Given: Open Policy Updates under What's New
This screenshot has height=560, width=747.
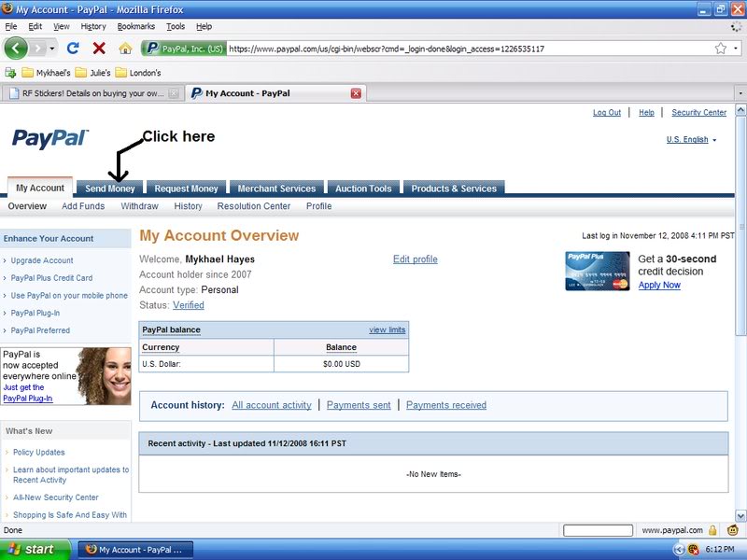Looking at the screenshot, I should (38, 453).
